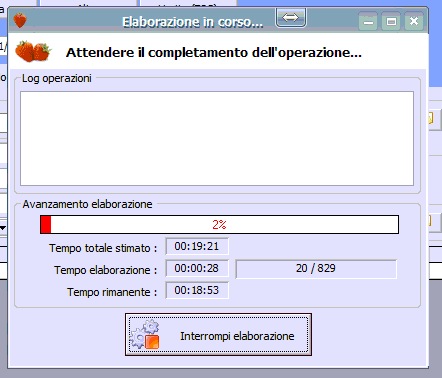Click the Elaborazione in corso title text
Viewport: 442px width, 378px height.
tap(192, 22)
